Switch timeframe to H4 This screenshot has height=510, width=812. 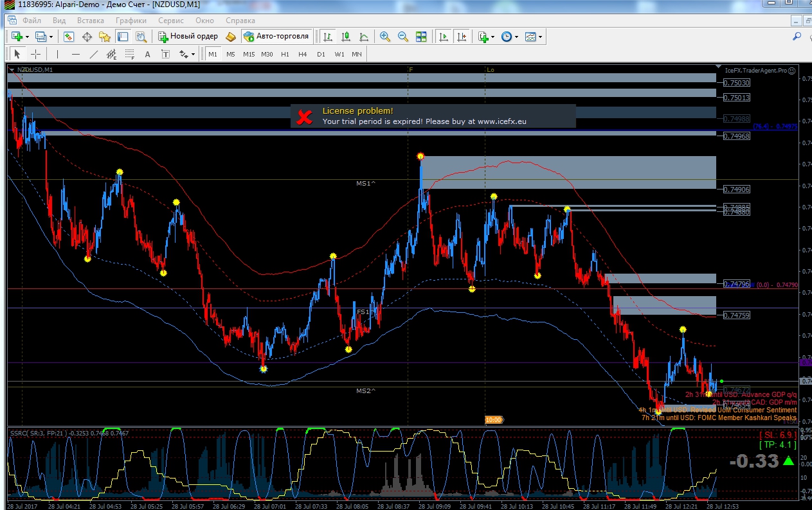(303, 54)
